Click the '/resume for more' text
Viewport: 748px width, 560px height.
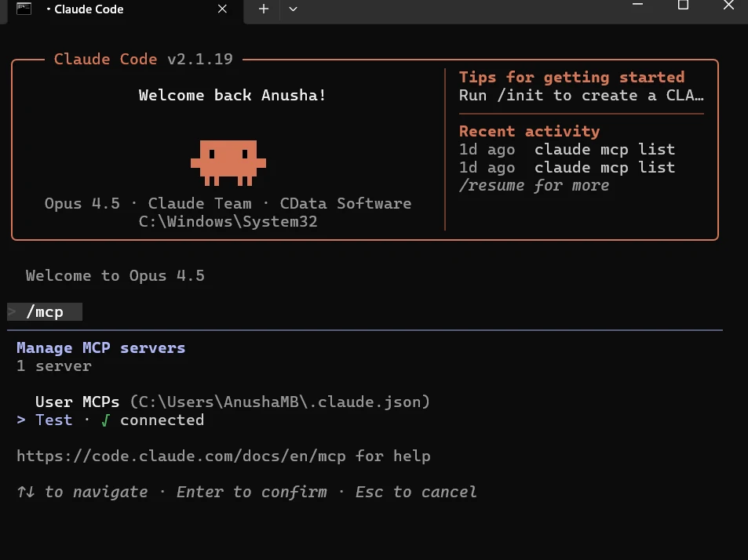pos(534,186)
